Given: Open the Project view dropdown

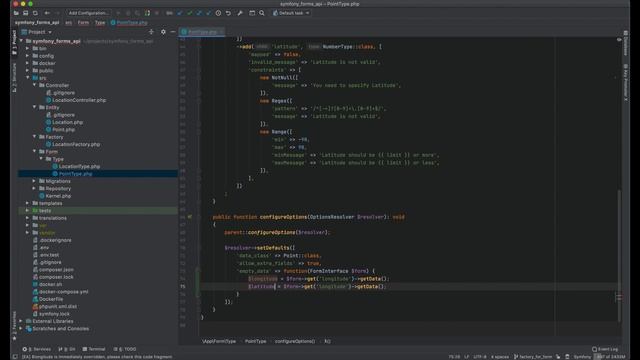Looking at the screenshot, I should (x=37, y=32).
